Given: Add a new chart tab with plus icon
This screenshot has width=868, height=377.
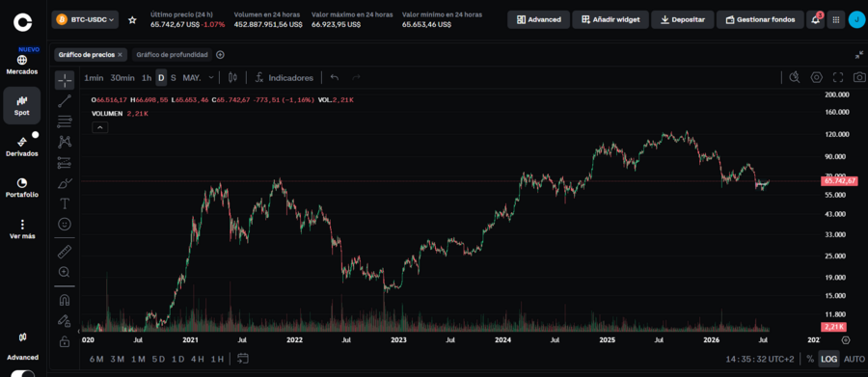Looking at the screenshot, I should (220, 55).
